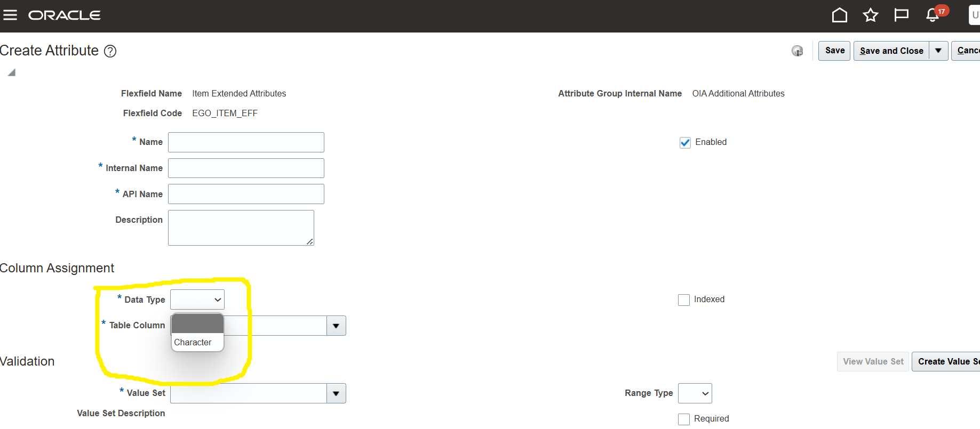This screenshot has width=980, height=429.
Task: Click 'OIA Additional Attributes' text
Action: (738, 93)
